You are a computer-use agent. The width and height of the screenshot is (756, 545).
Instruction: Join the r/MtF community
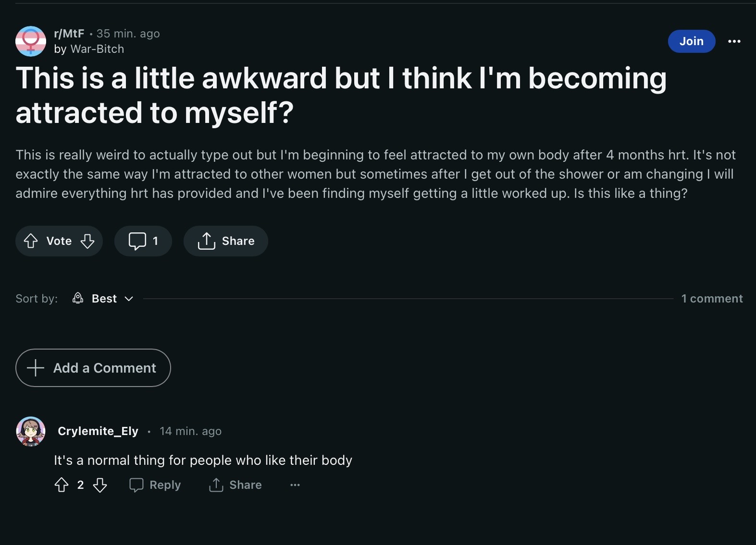[x=691, y=41]
